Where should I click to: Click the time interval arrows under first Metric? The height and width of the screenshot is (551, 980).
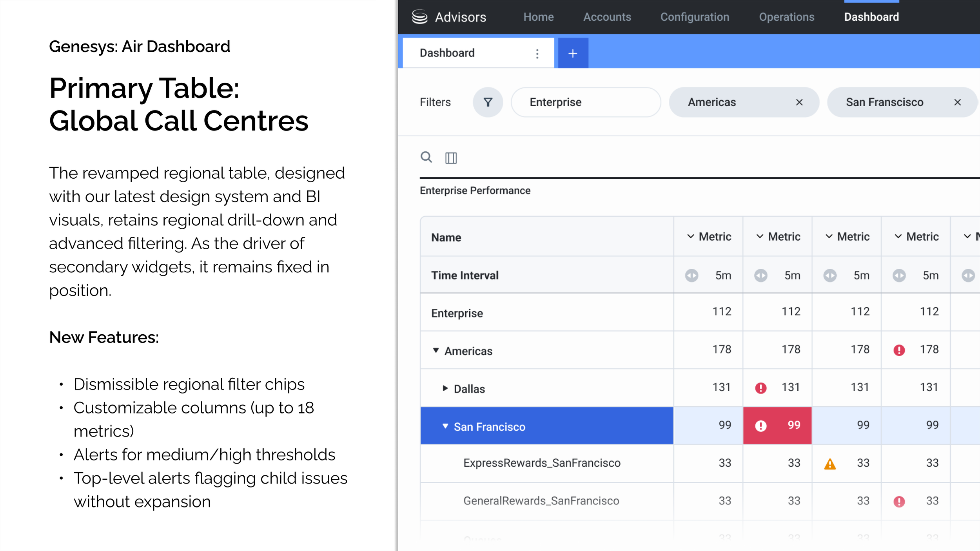point(691,275)
